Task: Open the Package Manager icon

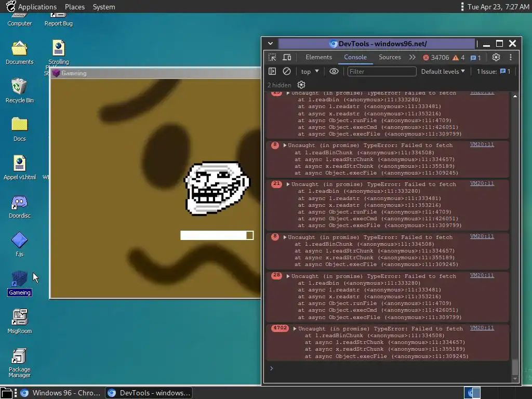Action: tap(19, 363)
